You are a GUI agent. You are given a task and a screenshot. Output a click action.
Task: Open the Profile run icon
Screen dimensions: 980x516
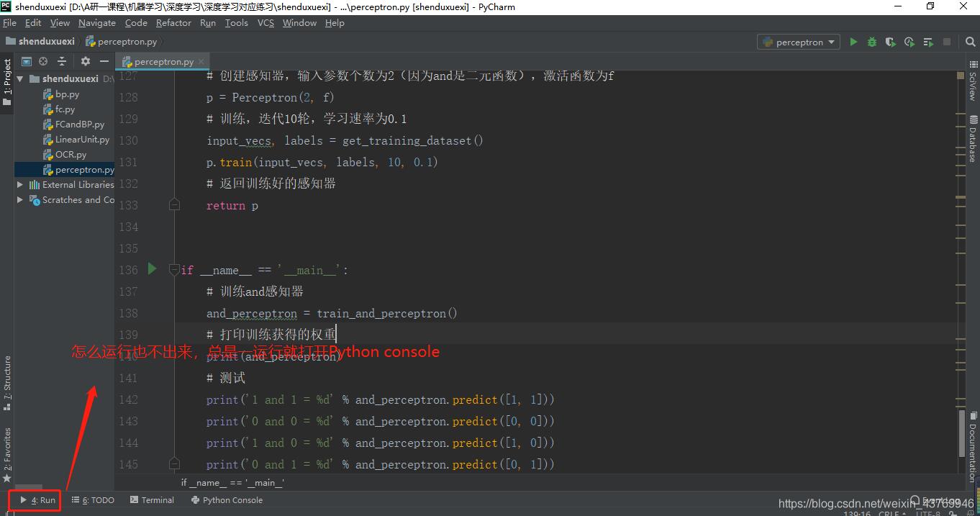click(909, 42)
